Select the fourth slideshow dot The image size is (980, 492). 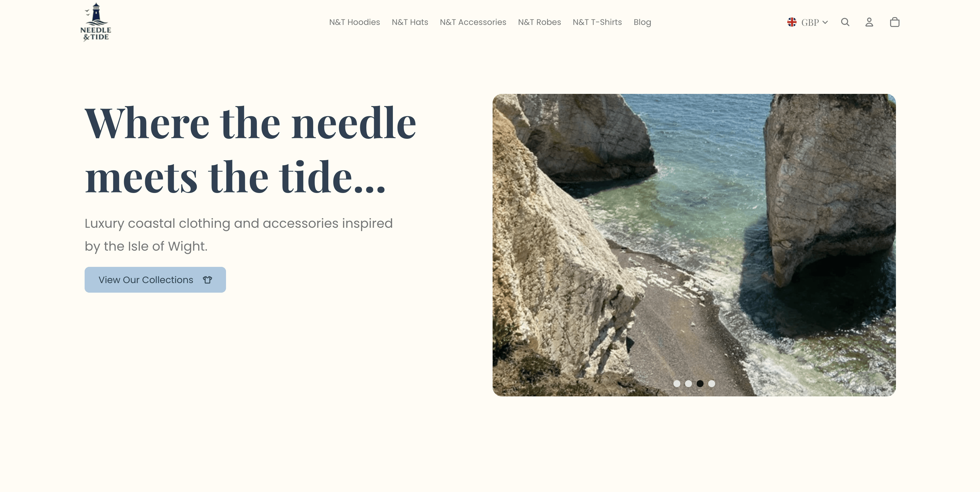(712, 384)
